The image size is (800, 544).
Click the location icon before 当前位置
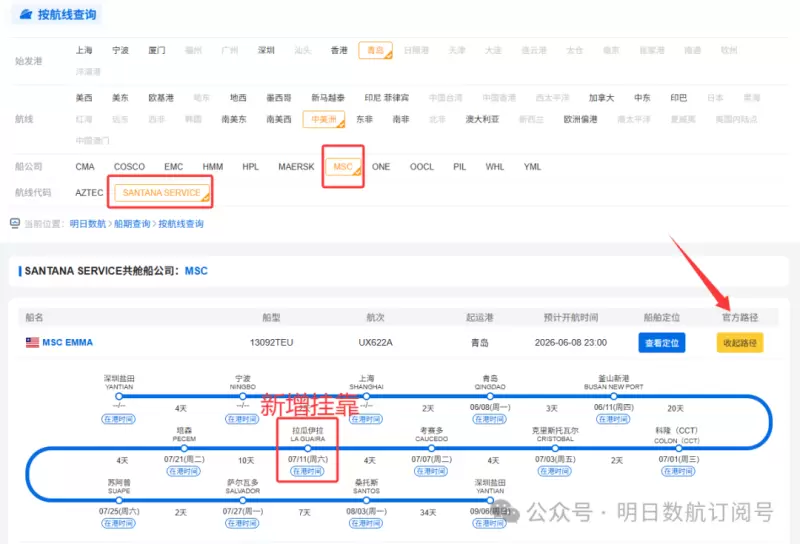(15, 223)
